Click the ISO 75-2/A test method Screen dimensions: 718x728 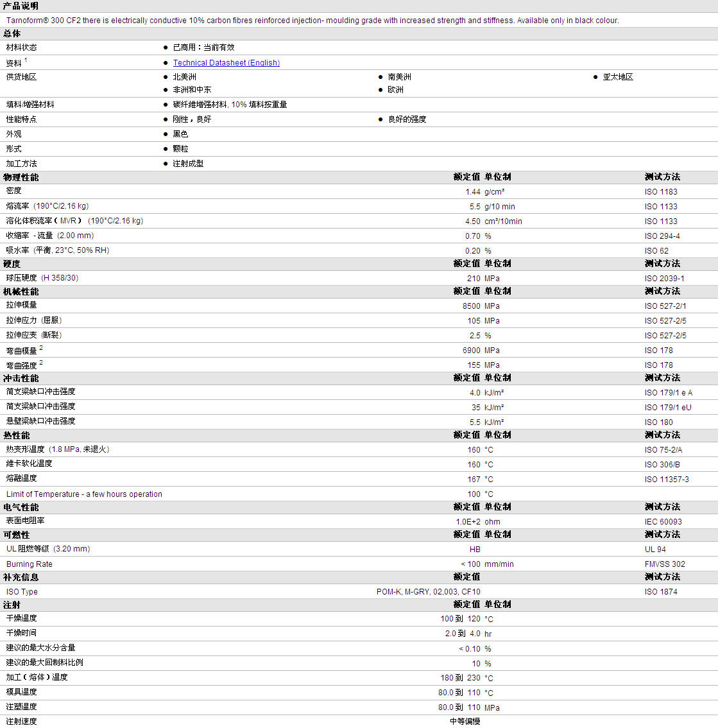[663, 450]
